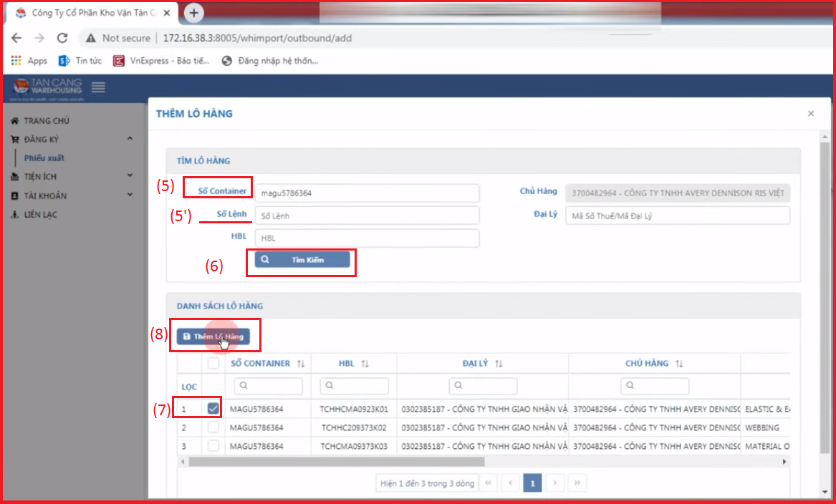Check the checkbox for row 2

pyautogui.click(x=213, y=427)
